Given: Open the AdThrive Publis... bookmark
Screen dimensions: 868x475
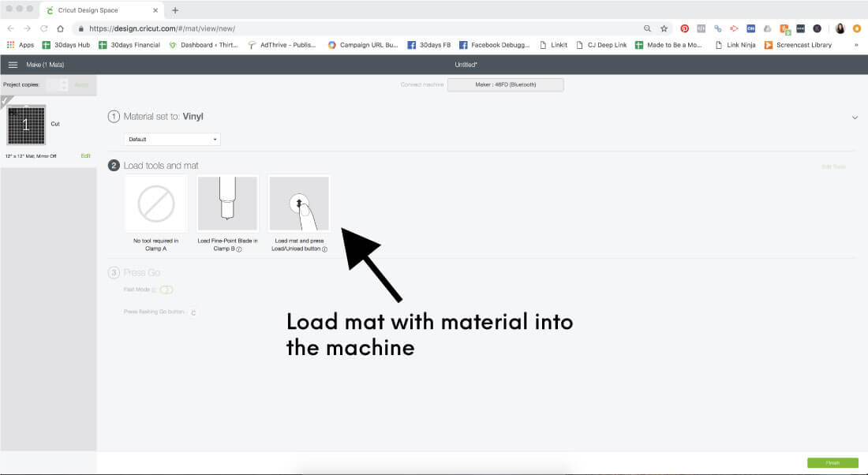Looking at the screenshot, I should click(x=282, y=45).
